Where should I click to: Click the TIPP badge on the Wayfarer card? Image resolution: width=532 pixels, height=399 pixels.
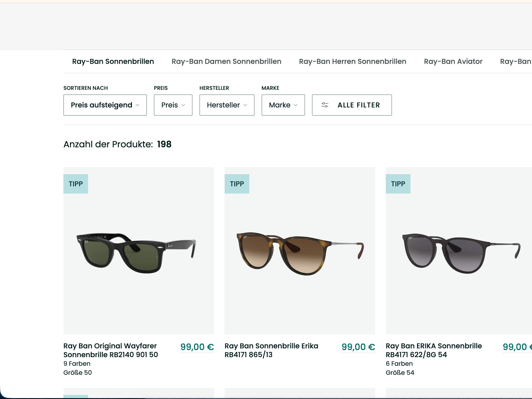[x=76, y=184]
